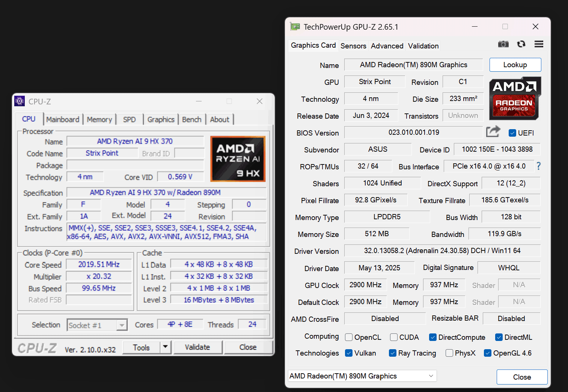Click the Cores value 4P + 8E

180,324
